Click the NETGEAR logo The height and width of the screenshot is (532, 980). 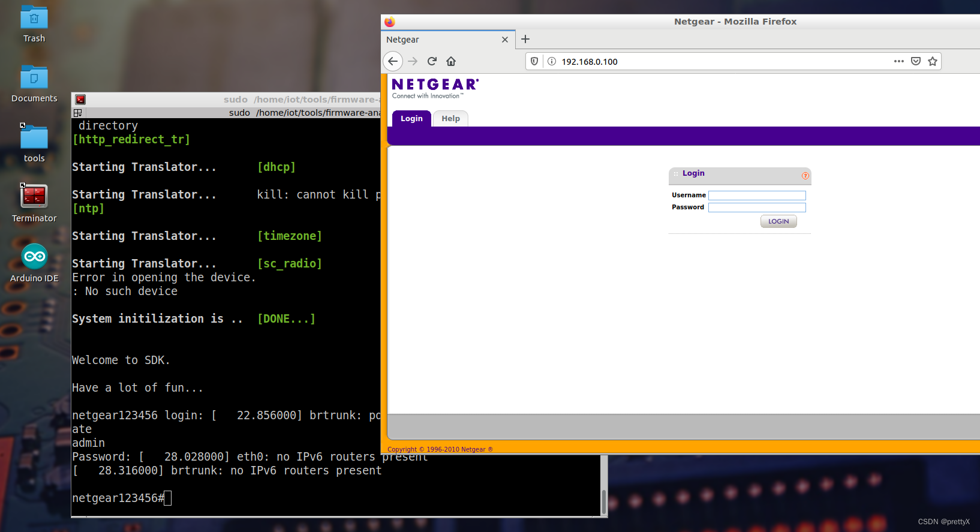click(x=435, y=88)
